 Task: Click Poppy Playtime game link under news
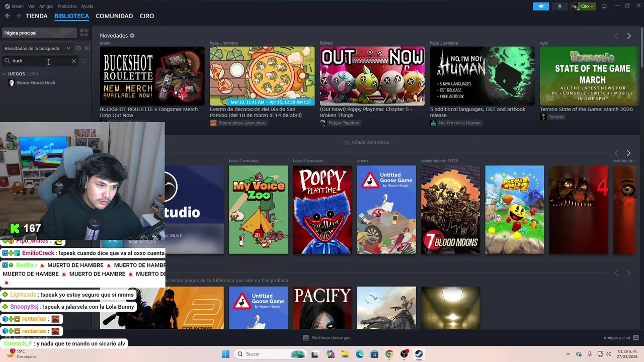click(x=340, y=123)
